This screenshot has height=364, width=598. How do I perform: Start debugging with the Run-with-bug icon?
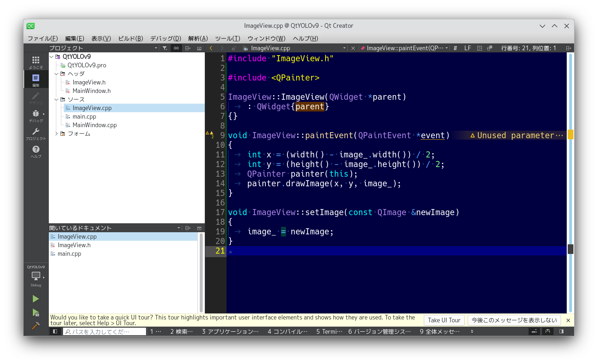36,313
